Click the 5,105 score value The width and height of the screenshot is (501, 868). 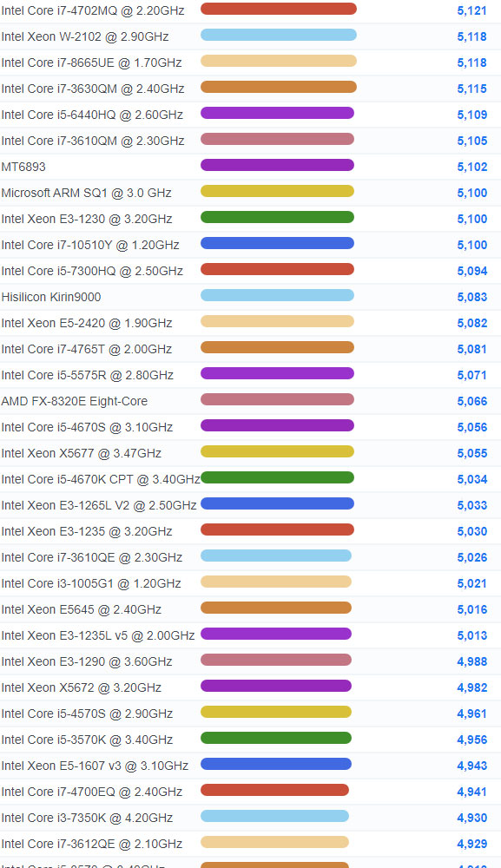pyautogui.click(x=472, y=141)
